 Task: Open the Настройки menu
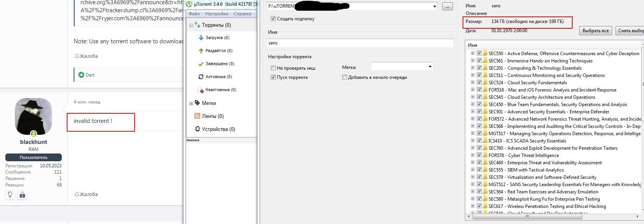tap(216, 14)
